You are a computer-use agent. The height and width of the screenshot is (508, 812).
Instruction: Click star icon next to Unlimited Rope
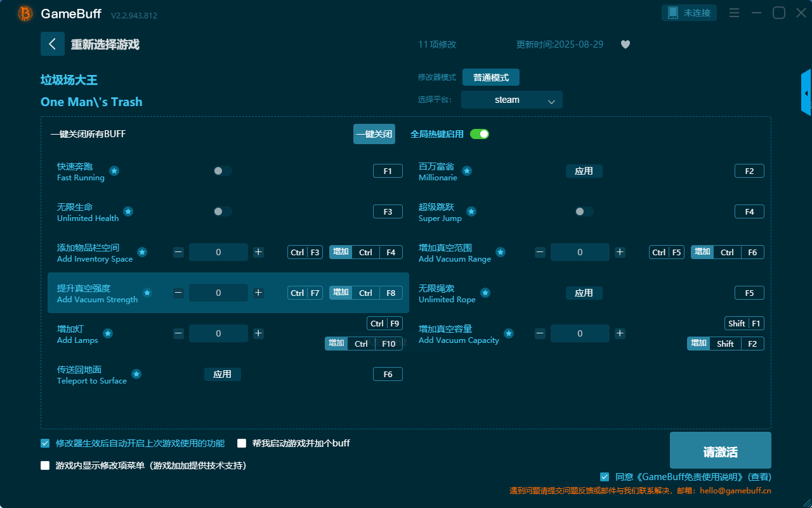[485, 293]
